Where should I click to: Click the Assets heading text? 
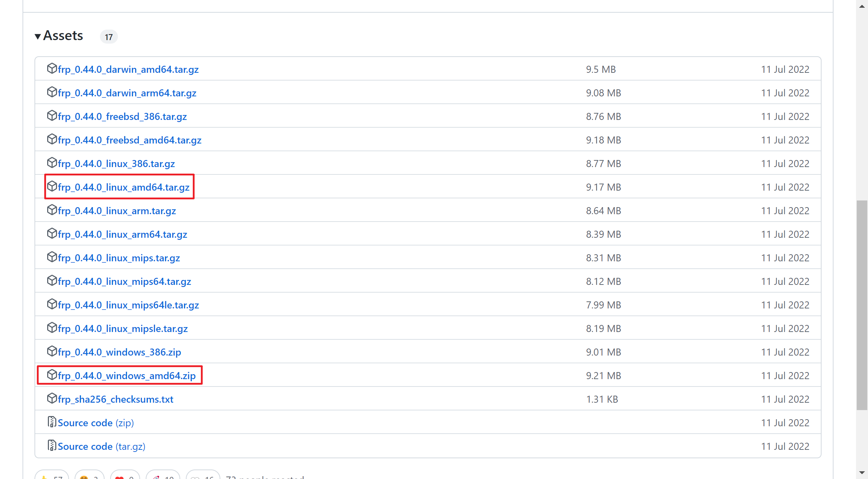63,36
